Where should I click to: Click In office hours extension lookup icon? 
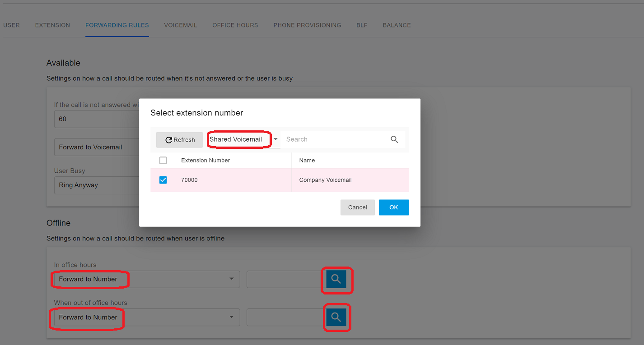(336, 280)
